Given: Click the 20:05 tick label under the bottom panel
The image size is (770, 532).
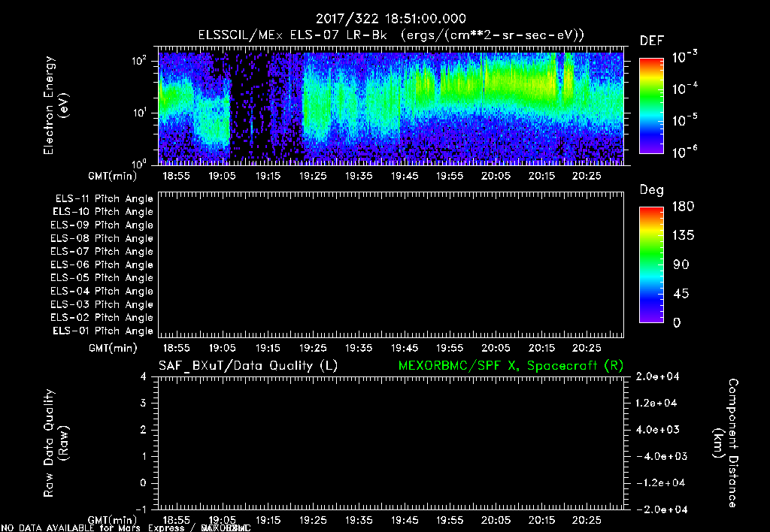Looking at the screenshot, I should [496, 520].
